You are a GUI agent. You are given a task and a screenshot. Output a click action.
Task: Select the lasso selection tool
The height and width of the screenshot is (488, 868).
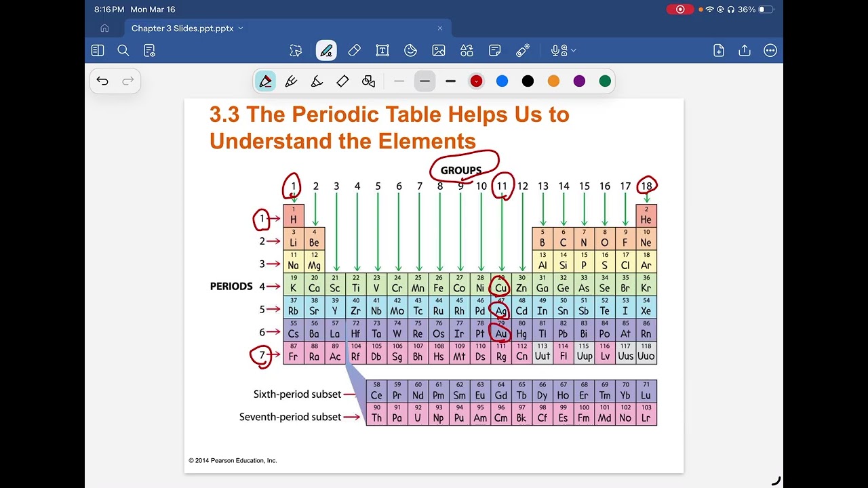(296, 50)
